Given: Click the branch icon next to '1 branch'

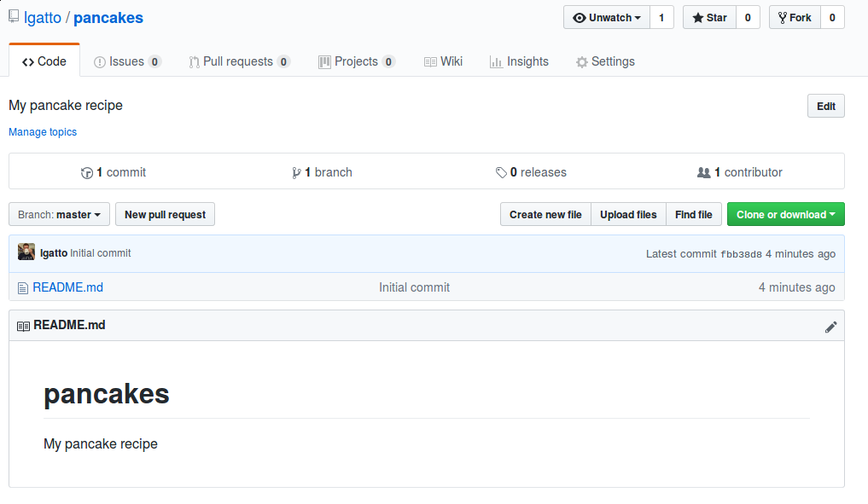Looking at the screenshot, I should pos(298,172).
